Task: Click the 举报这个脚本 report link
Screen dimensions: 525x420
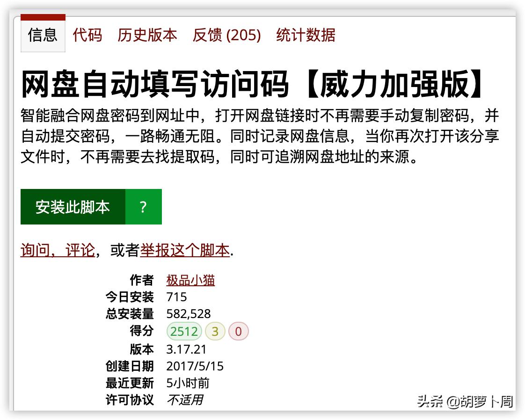Action: tap(185, 251)
